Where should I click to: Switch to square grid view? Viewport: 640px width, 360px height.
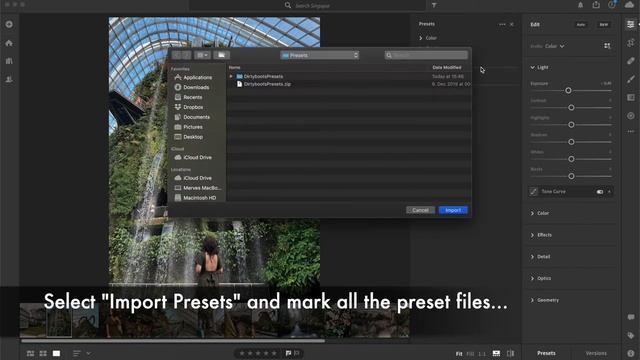point(43,353)
